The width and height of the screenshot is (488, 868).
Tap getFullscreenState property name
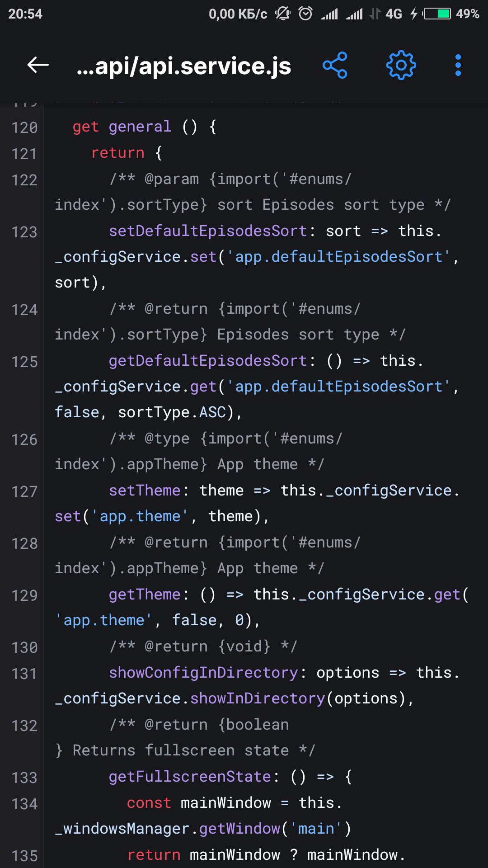pyautogui.click(x=190, y=777)
